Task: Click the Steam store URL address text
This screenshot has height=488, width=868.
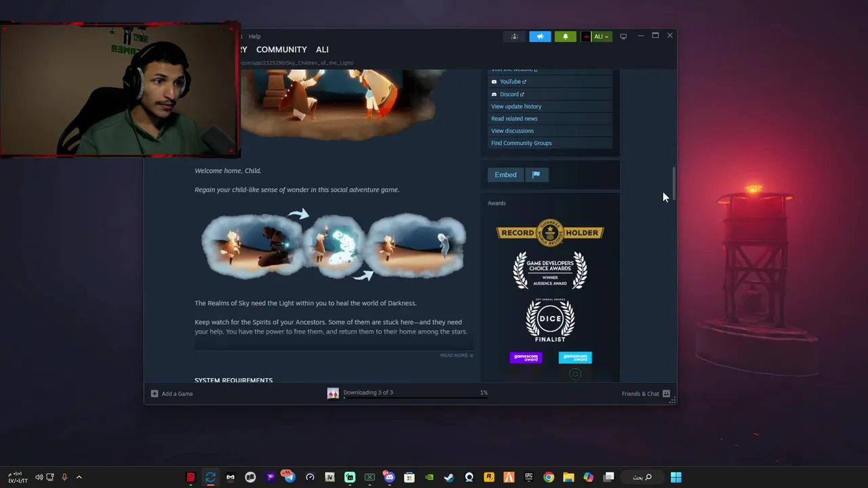Action: point(296,63)
